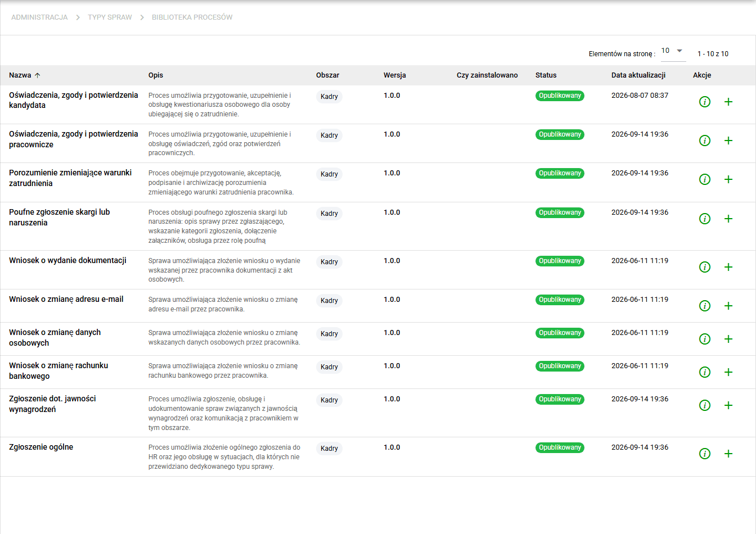
Task: View info for Porozumienie zmieniające warunki zatrudnienia
Action: 704,179
